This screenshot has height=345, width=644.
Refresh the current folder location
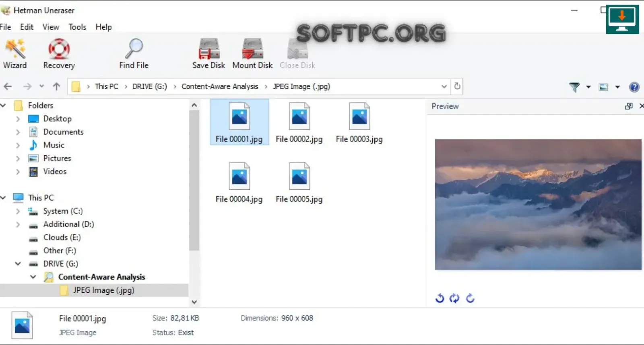coord(457,86)
